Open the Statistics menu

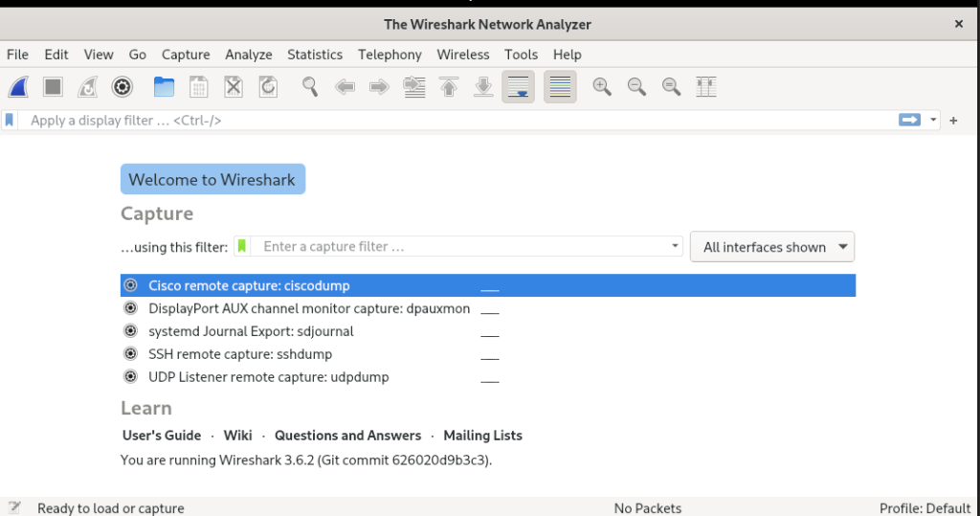(315, 55)
